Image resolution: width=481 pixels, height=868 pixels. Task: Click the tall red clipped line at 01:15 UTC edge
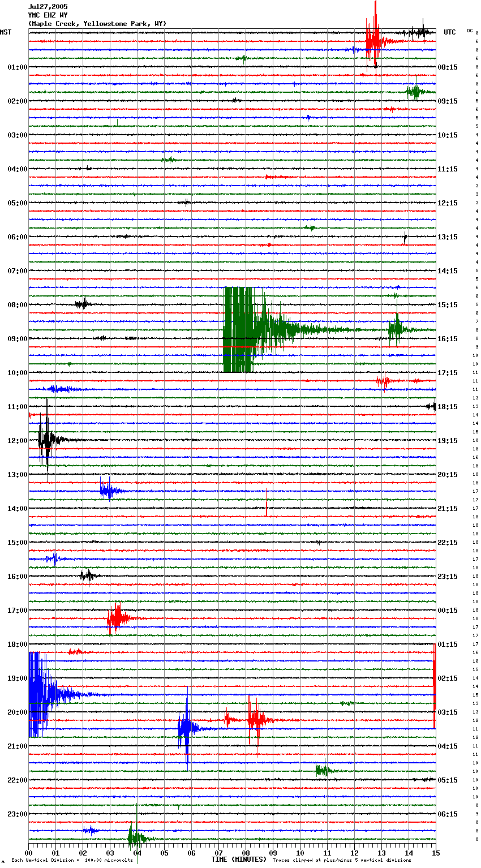click(434, 686)
